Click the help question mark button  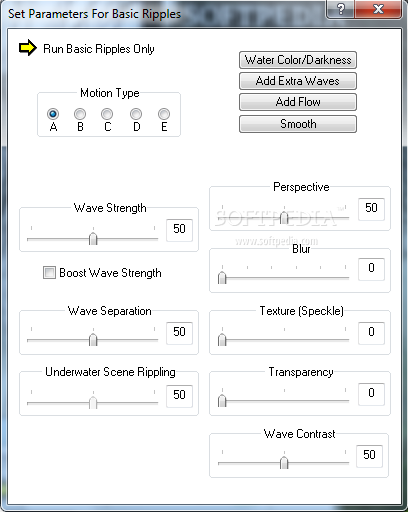pos(341,9)
